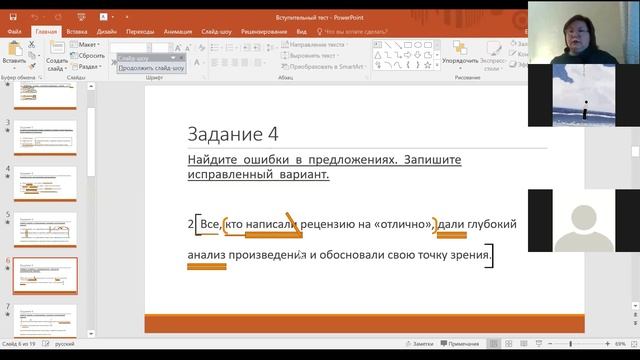The height and width of the screenshot is (360, 640).
Task: Expand Выровнять текст align text menu
Action: tap(311, 56)
